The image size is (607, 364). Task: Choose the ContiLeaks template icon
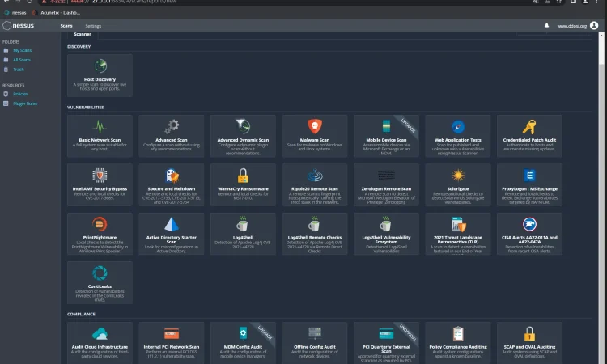tap(100, 273)
